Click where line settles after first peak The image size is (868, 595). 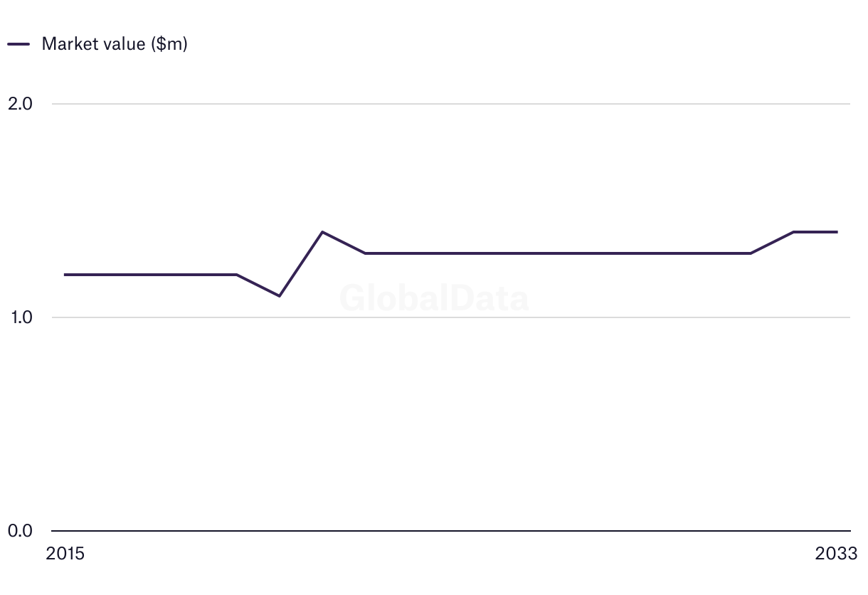coord(365,253)
